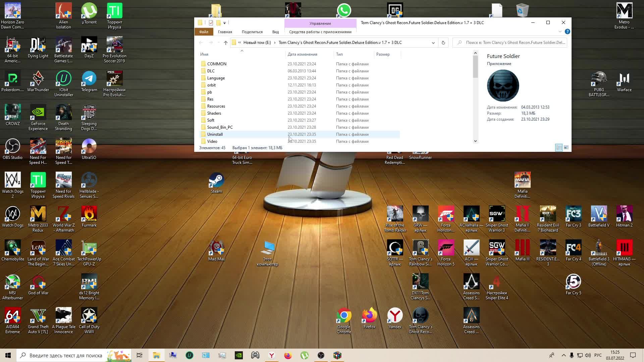Open File Explorer from the taskbar
The image size is (644, 362).
156,355
